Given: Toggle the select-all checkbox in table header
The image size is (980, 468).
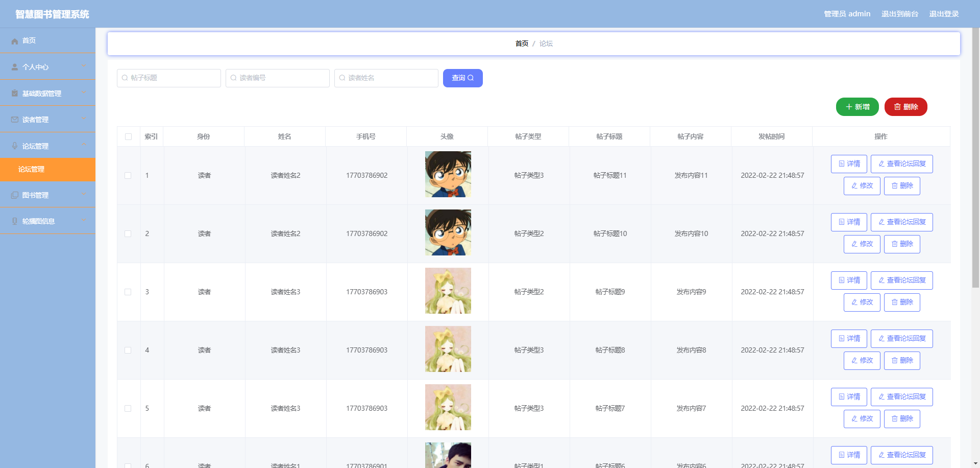Looking at the screenshot, I should [128, 137].
